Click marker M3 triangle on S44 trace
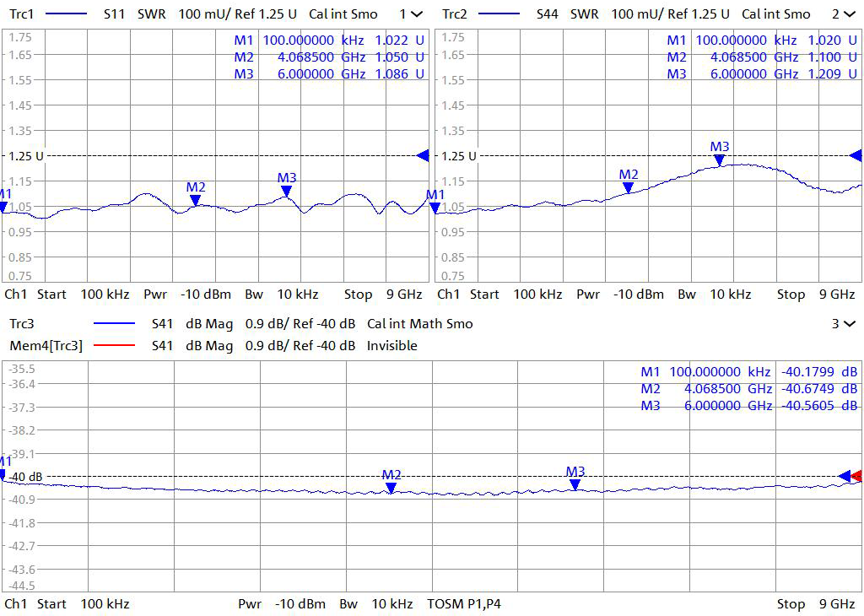 pos(719,159)
